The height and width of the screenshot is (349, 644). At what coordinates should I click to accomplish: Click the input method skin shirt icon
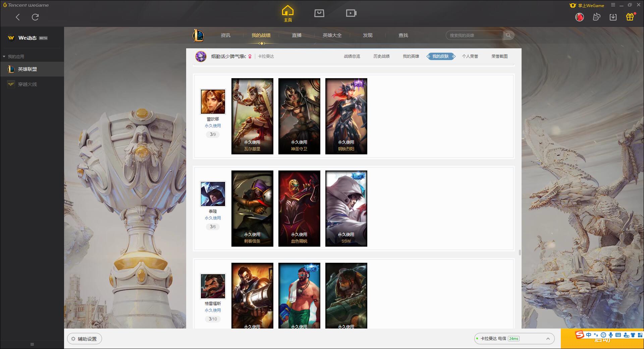pyautogui.click(x=633, y=335)
